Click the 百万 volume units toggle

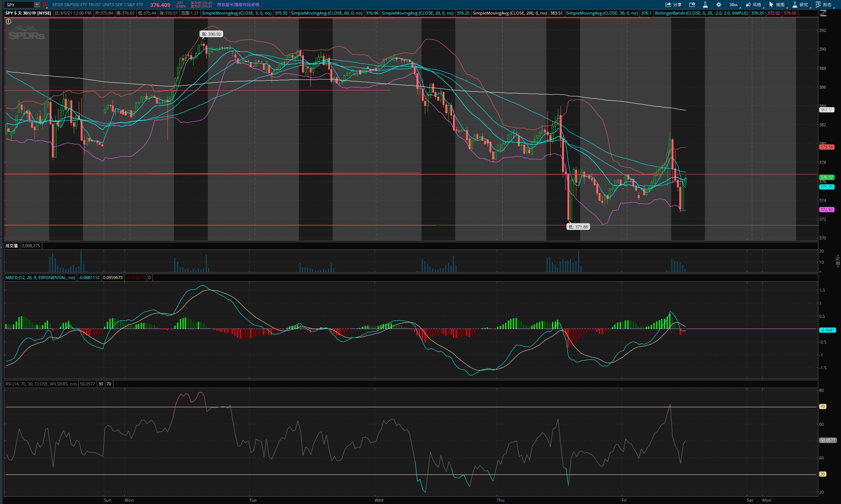[838, 260]
